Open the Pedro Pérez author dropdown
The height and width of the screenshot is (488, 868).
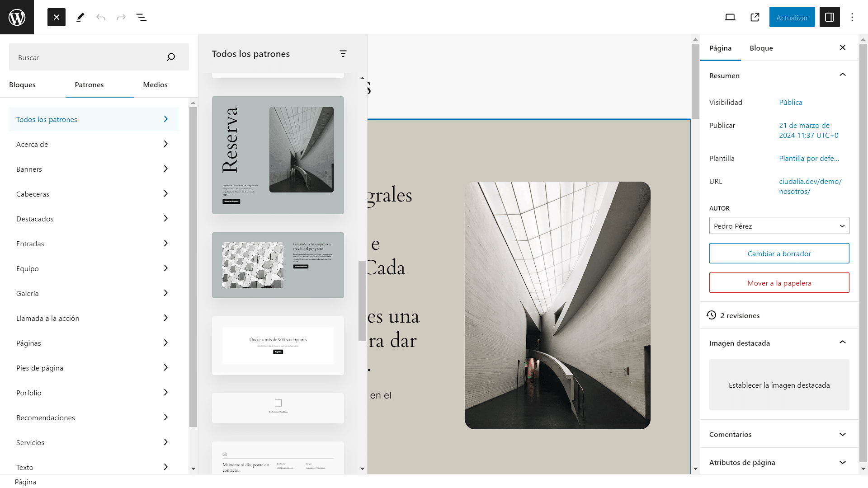coord(779,226)
